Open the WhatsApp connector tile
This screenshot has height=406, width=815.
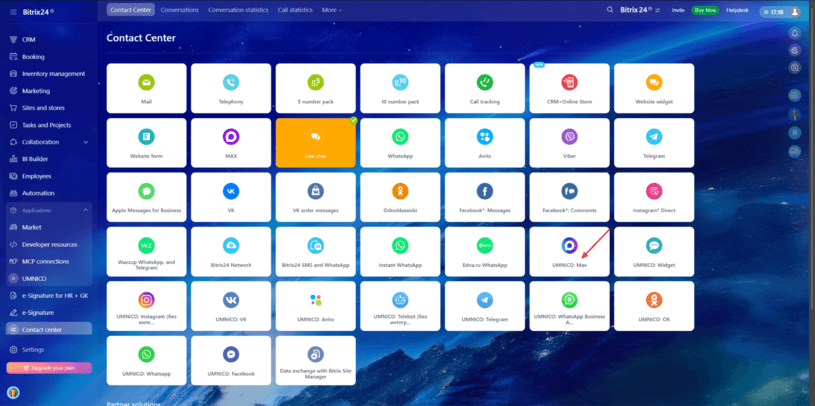click(400, 142)
